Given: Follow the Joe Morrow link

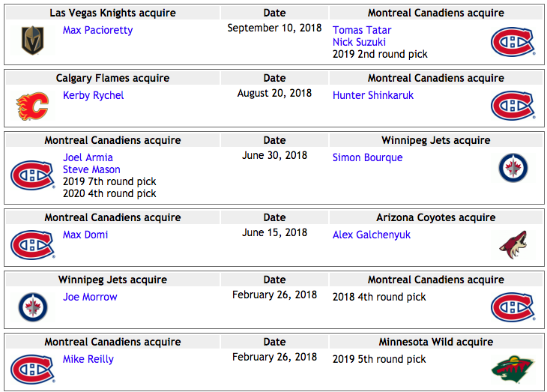Looking at the screenshot, I should point(90,297).
